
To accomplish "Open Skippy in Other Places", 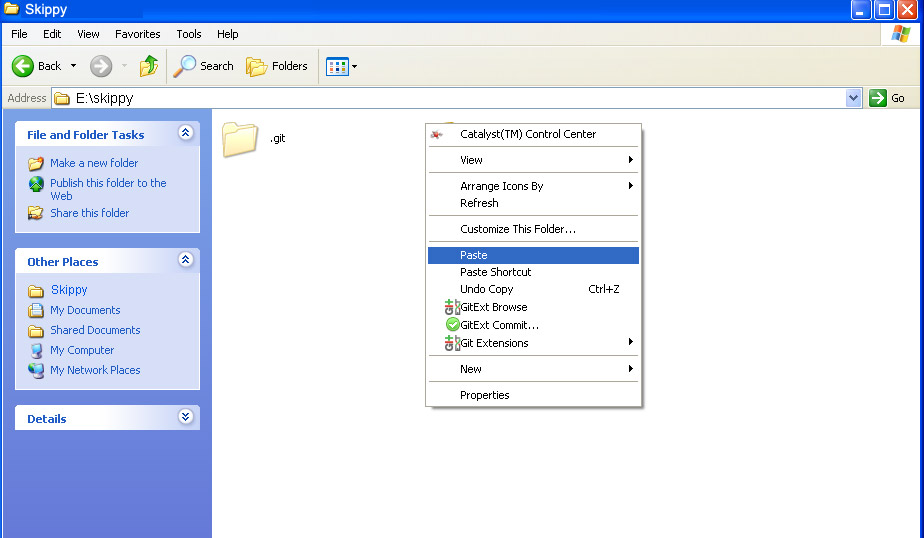I will (69, 289).
